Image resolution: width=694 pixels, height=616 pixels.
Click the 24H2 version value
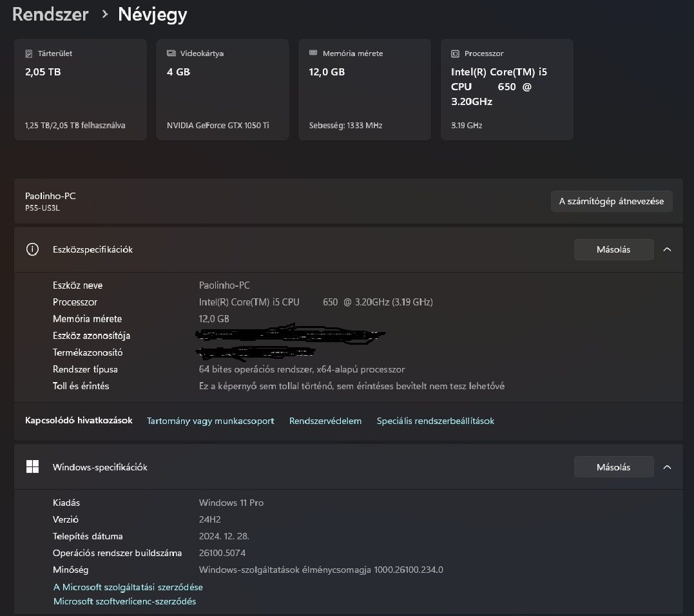[x=210, y=519]
